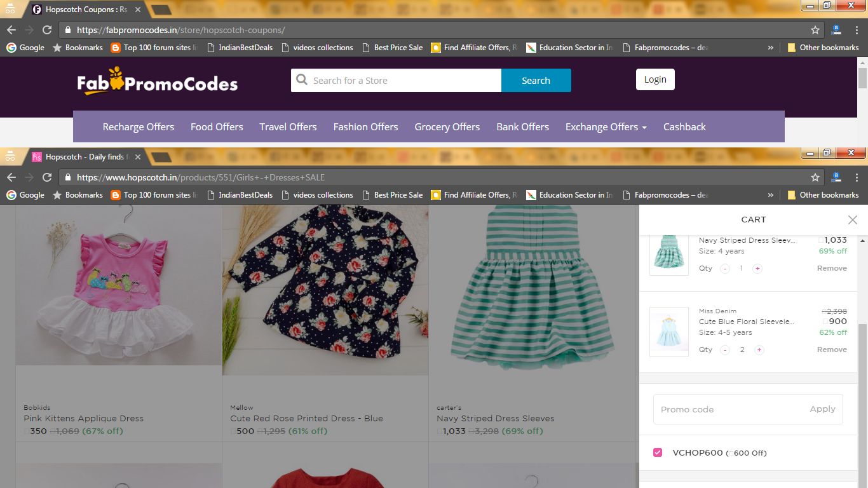Click the FabPromoCodes logo

coord(158,81)
